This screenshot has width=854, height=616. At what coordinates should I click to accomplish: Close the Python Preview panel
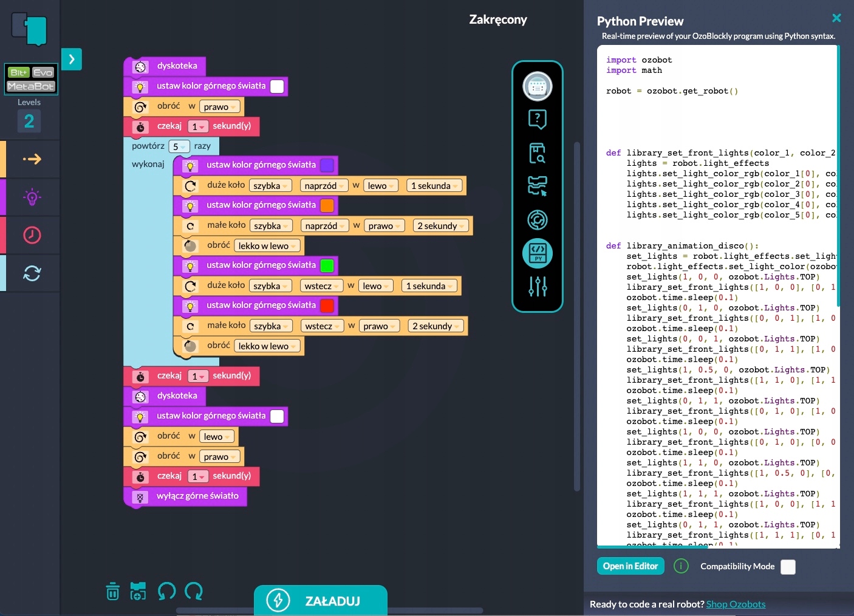point(836,18)
